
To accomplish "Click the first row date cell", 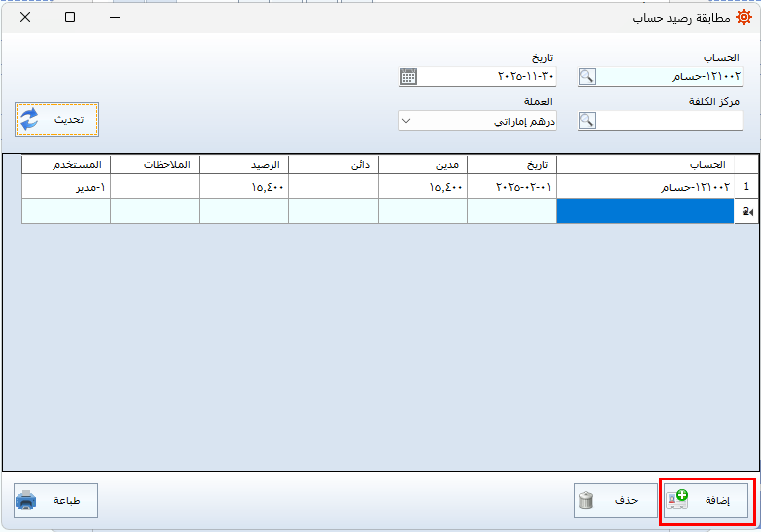I will [511, 186].
